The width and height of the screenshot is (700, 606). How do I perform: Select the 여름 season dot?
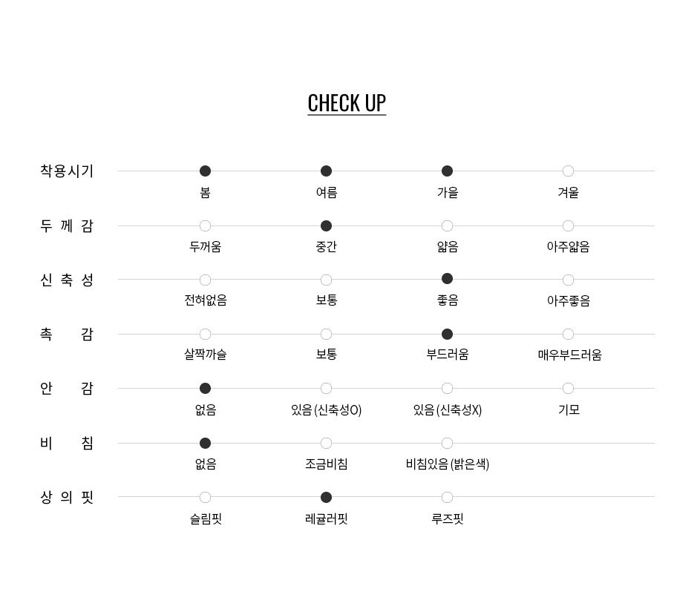tap(326, 171)
